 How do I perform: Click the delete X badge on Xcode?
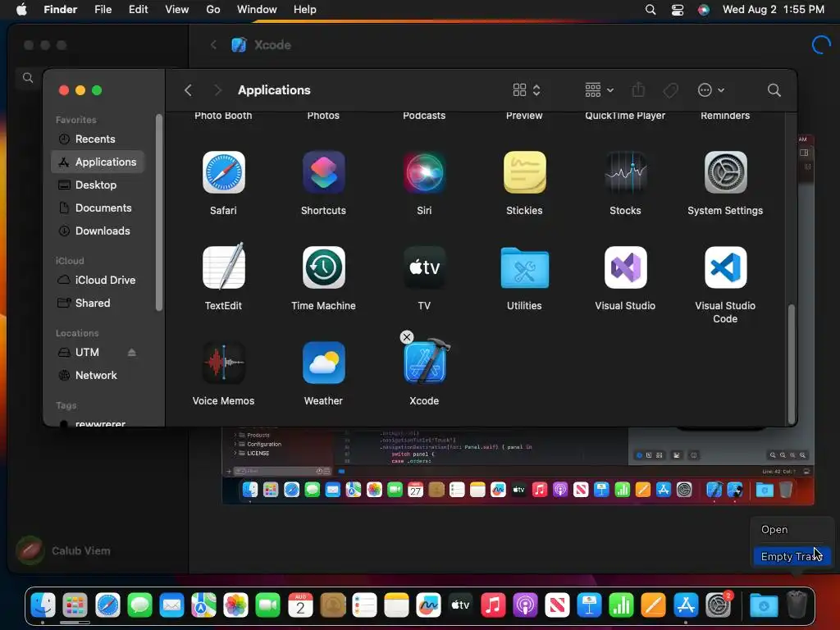pyautogui.click(x=407, y=337)
